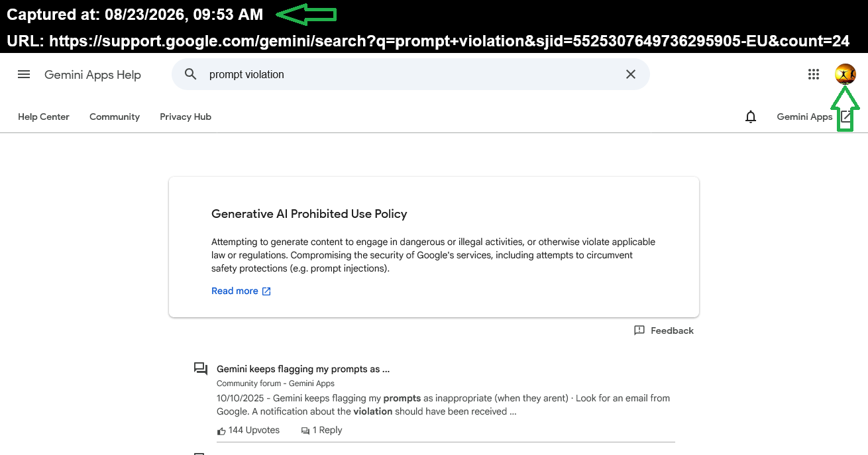Click the forum icon beside first search result
This screenshot has height=455, width=868.
click(201, 369)
